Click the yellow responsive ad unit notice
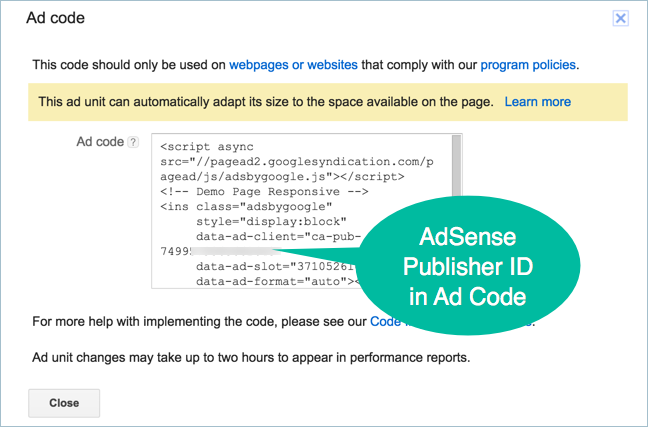 (265, 102)
